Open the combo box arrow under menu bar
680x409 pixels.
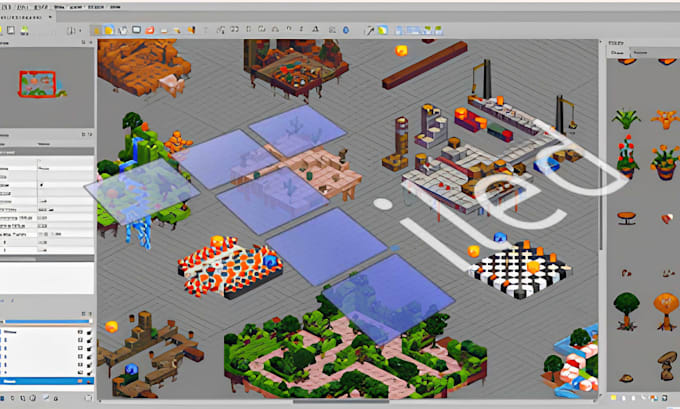pyautogui.click(x=50, y=17)
